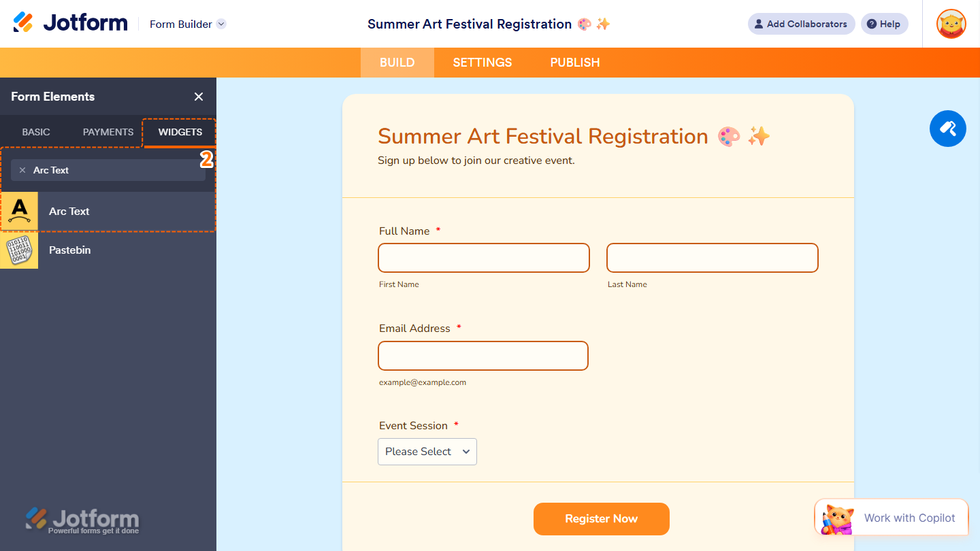Screen dimensions: 980x551
Task: Click Add Collaborators
Action: 801,24
